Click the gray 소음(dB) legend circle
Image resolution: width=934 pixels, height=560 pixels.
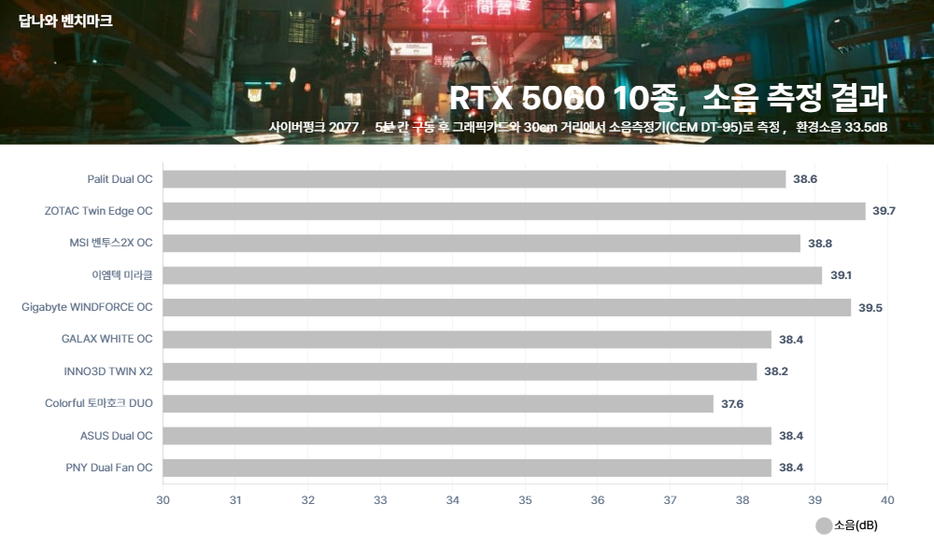tap(823, 526)
